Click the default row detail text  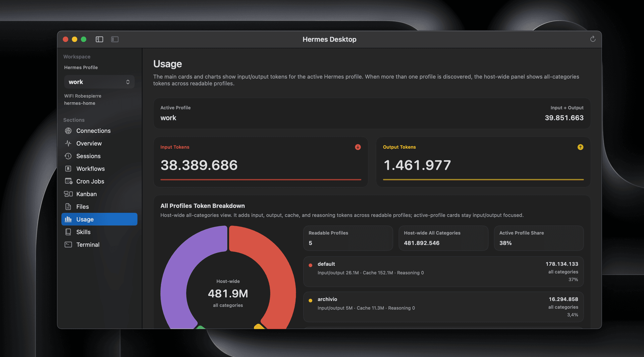[x=371, y=273]
